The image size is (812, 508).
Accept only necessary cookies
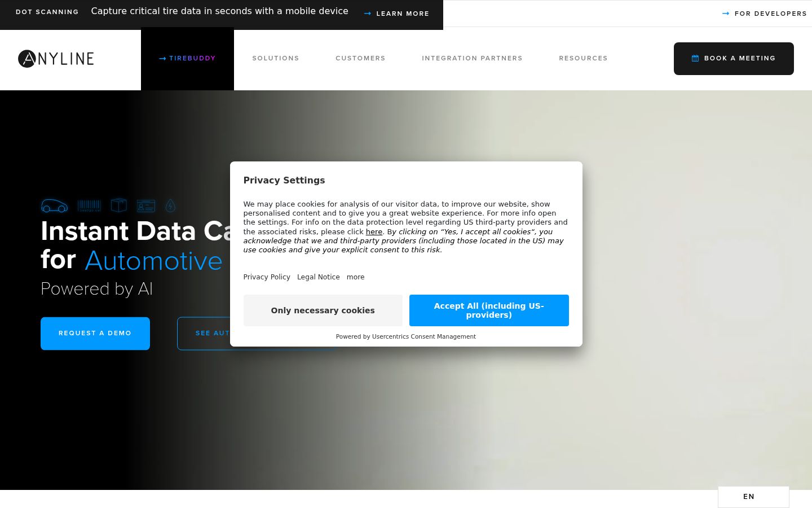point(323,310)
